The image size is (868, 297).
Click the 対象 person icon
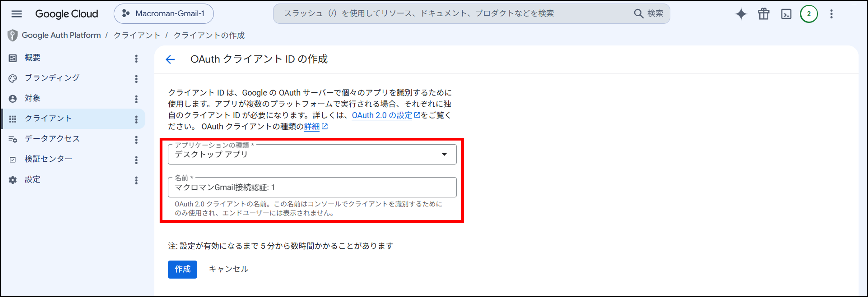click(12, 99)
